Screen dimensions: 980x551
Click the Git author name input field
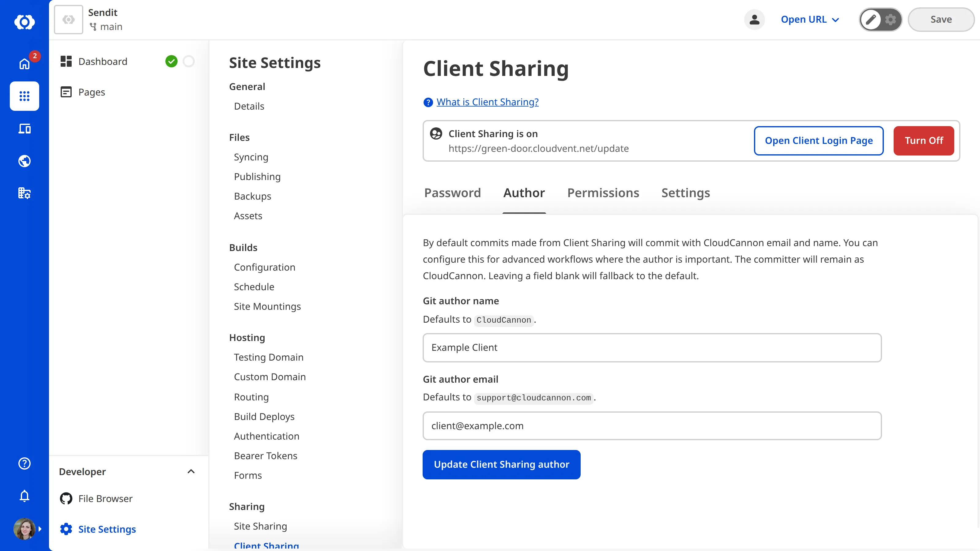(x=652, y=347)
